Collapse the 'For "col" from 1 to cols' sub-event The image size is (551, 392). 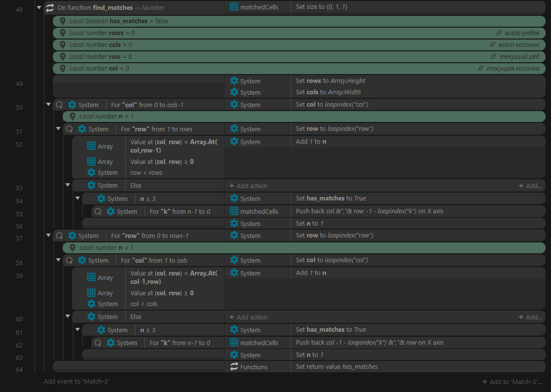[x=58, y=260]
